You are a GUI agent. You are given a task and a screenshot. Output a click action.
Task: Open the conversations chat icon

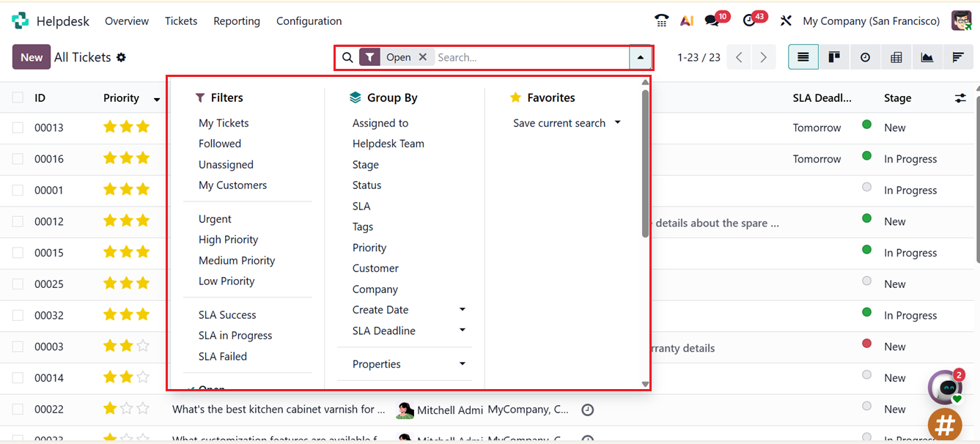click(x=712, y=21)
